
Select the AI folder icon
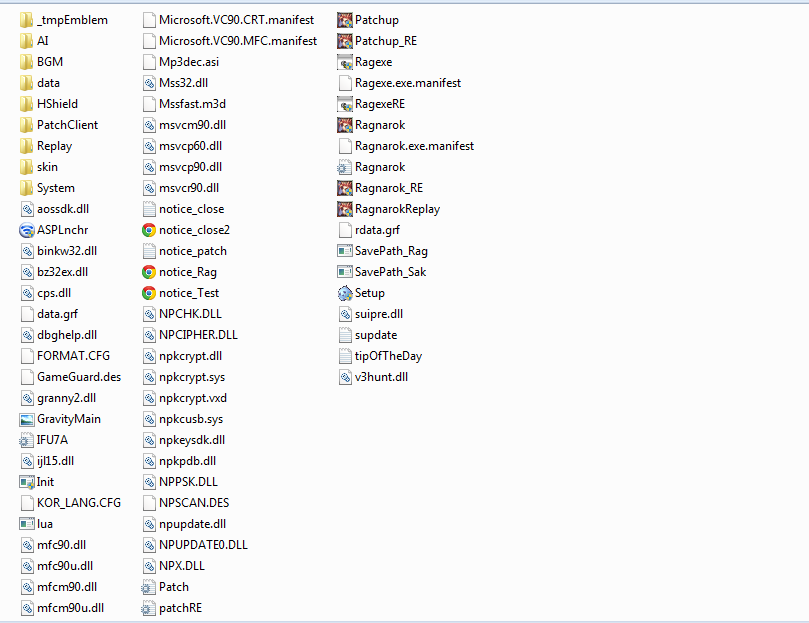coord(27,41)
